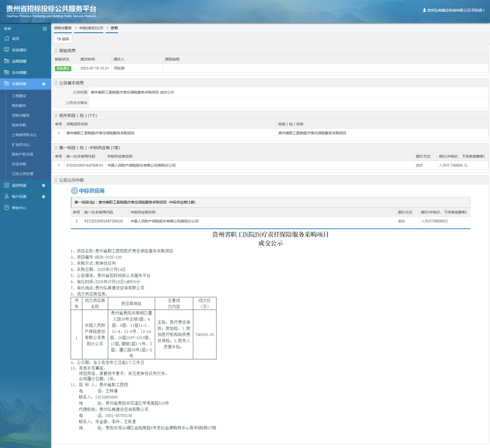
Task: Open 已发公告处理 submenu item
Action: point(22,174)
